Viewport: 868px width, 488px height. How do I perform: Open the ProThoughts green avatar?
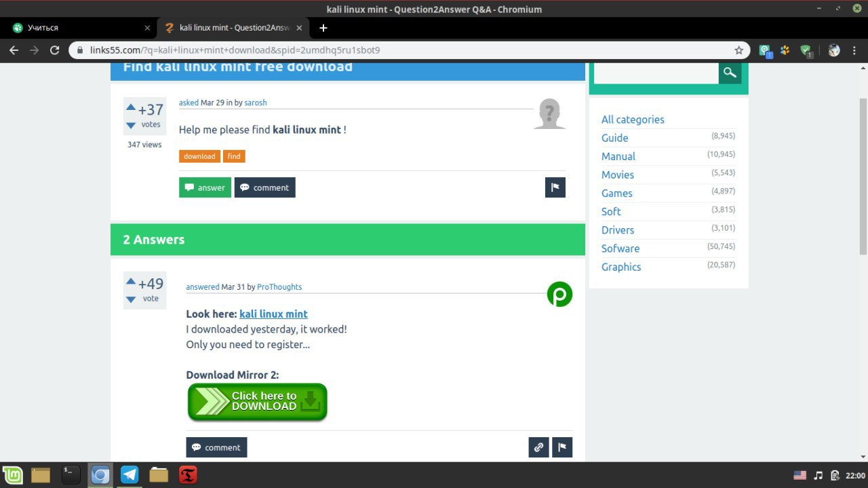(x=559, y=295)
